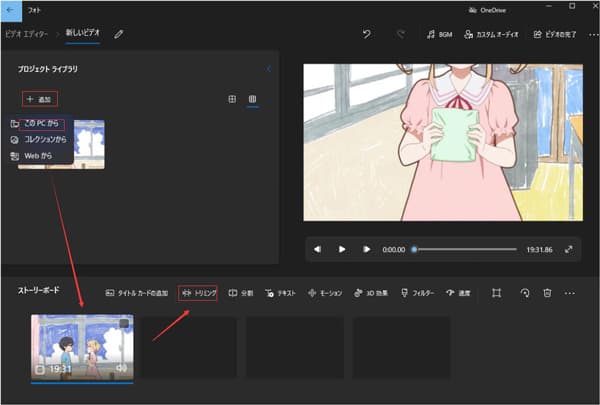Click ビデオの完了 to finish video
This screenshot has width=600, height=405.
click(554, 34)
